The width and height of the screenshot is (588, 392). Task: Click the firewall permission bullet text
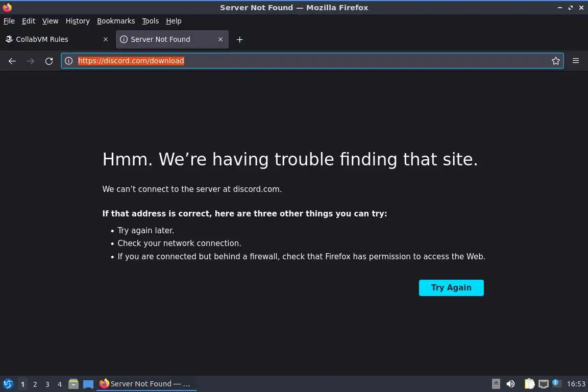click(302, 257)
